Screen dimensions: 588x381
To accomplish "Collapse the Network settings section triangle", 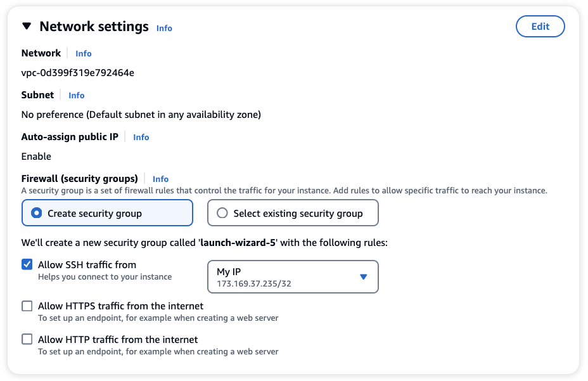I will (27, 26).
